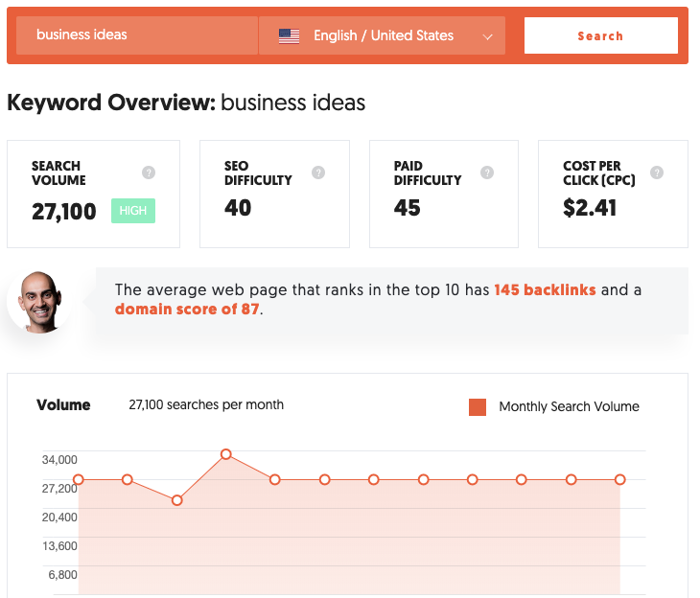Click the '6,800' axis label
The width and height of the screenshot is (700, 598).
pos(62,575)
